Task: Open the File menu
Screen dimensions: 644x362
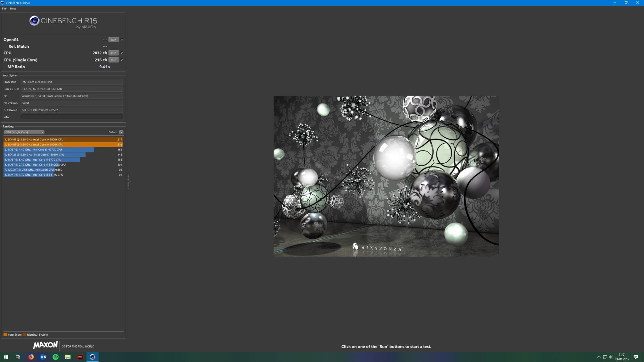Action: click(4, 8)
